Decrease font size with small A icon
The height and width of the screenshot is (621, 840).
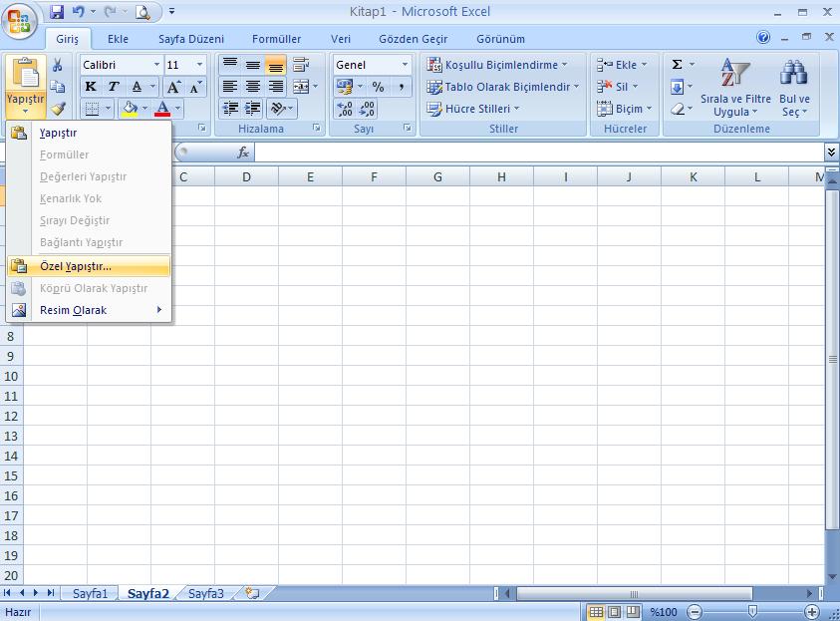[x=194, y=87]
